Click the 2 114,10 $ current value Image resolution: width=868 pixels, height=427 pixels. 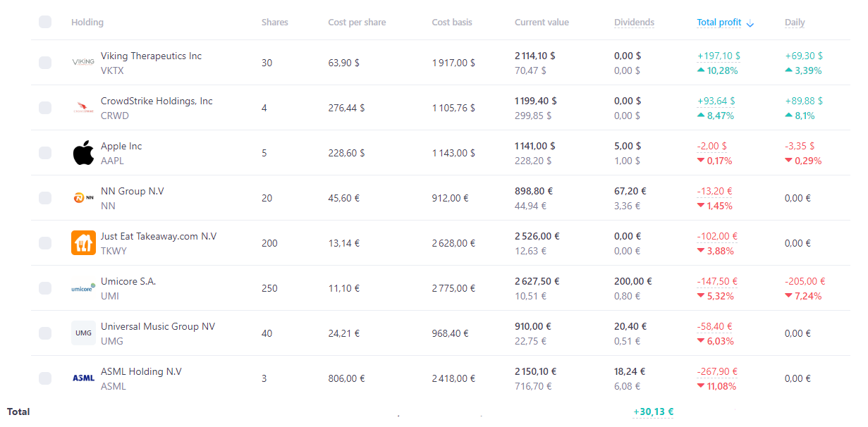click(534, 56)
